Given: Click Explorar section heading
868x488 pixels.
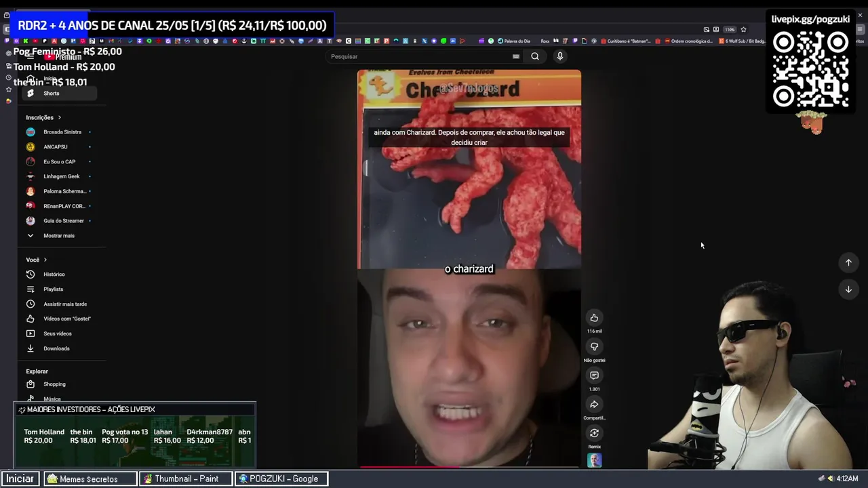Looking at the screenshot, I should click(x=37, y=371).
